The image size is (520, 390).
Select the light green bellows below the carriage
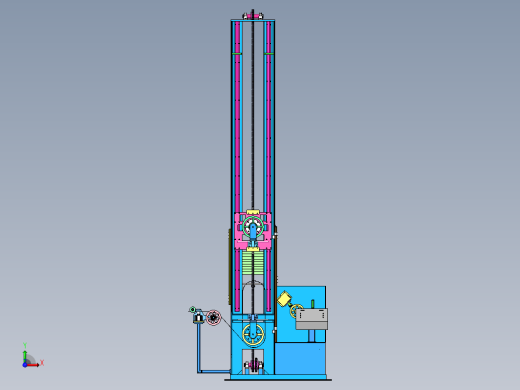[253, 263]
